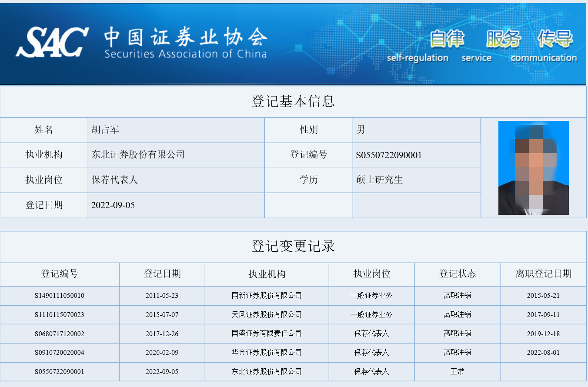588x387 pixels.
Task: Click the resignation date 2019-12-18
Action: [x=544, y=334]
